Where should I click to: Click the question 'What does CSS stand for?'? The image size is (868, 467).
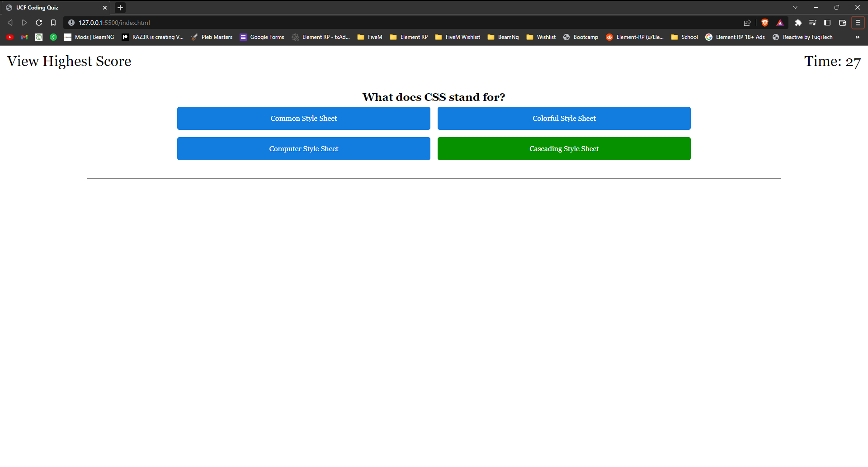tap(434, 97)
